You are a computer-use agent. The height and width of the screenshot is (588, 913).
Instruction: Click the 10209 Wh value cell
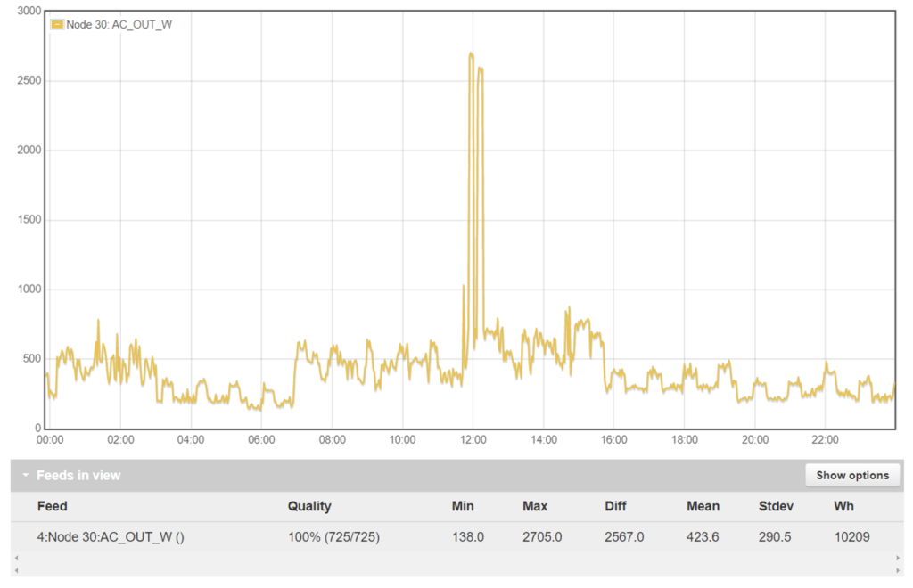coord(851,536)
